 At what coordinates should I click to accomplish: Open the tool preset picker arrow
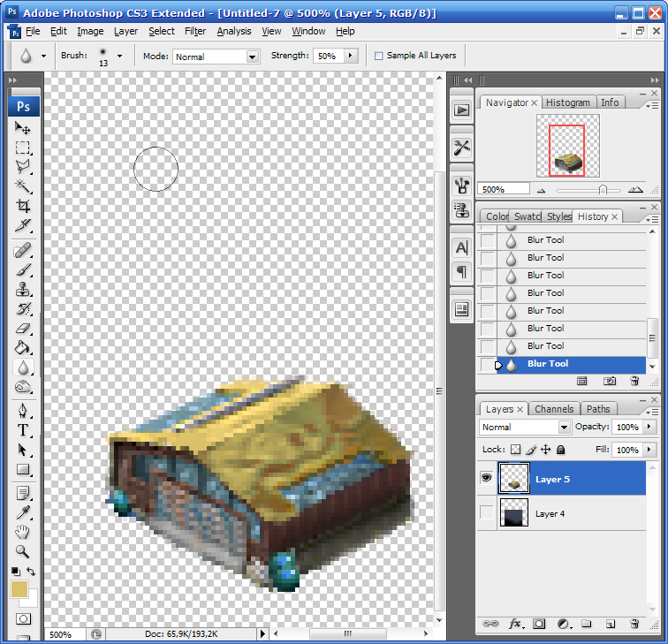[43, 56]
